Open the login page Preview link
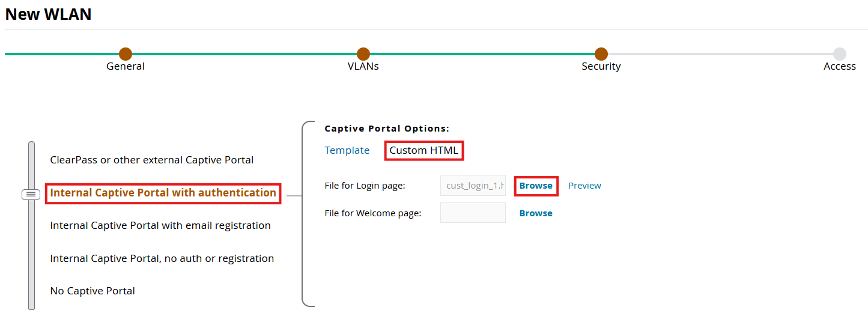868x319 pixels. [584, 186]
